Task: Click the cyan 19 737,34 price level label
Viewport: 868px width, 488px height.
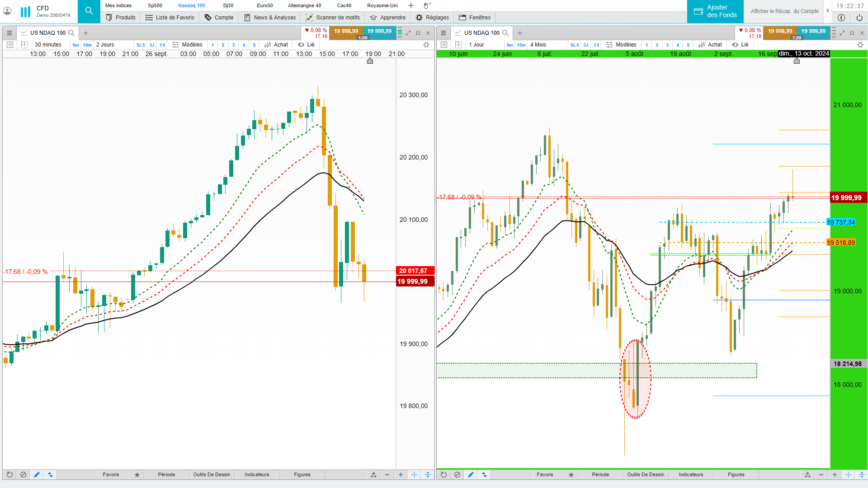Action: point(840,222)
